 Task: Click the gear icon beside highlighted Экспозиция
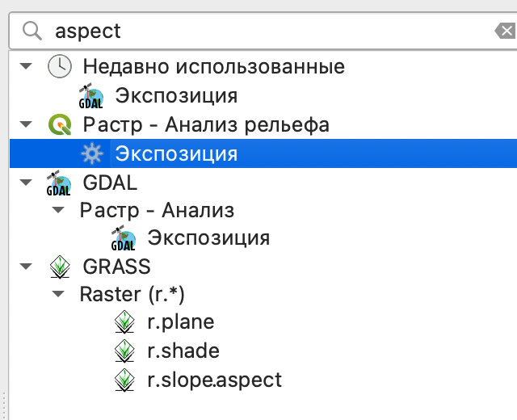point(92,153)
